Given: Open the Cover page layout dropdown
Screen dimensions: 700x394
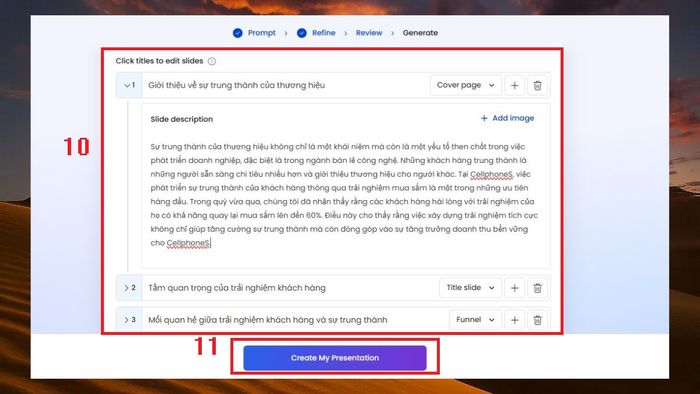Looking at the screenshot, I should coord(466,85).
